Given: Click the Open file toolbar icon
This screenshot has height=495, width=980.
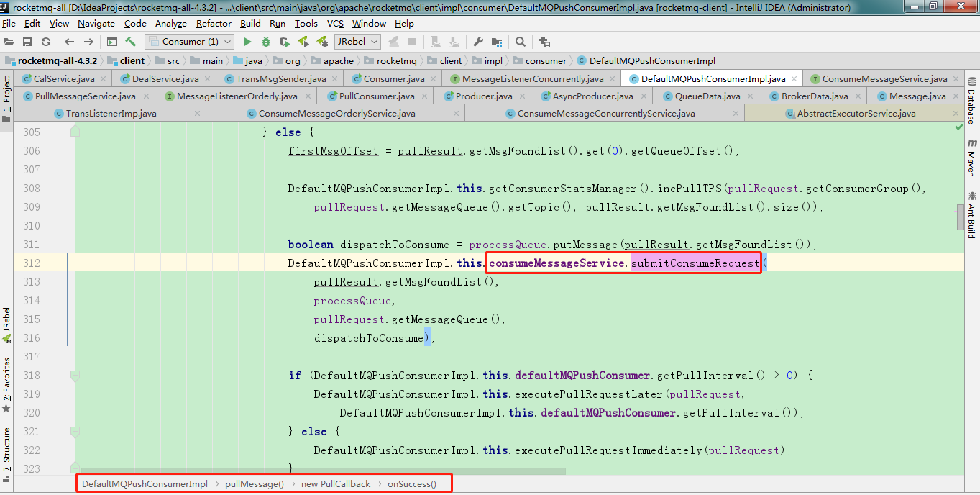Looking at the screenshot, I should click(9, 42).
